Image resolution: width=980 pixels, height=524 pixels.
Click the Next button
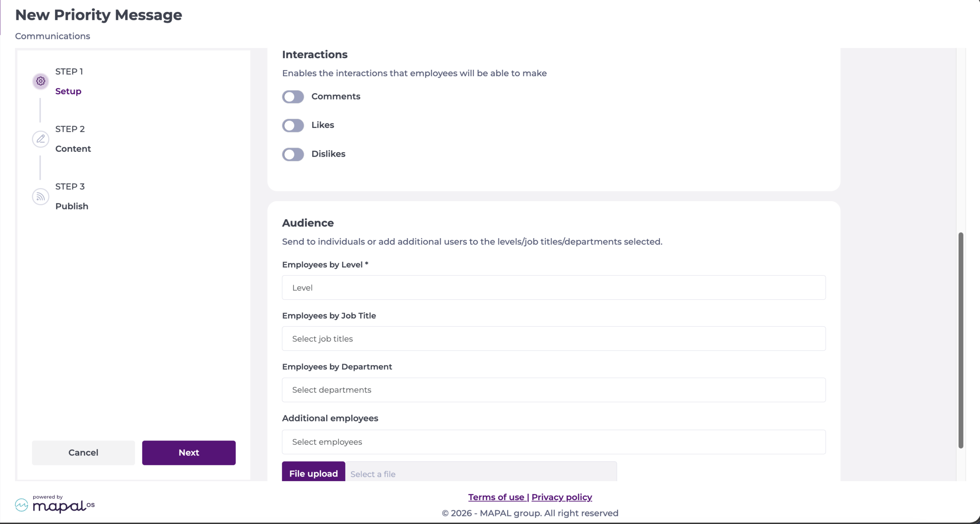click(x=189, y=453)
